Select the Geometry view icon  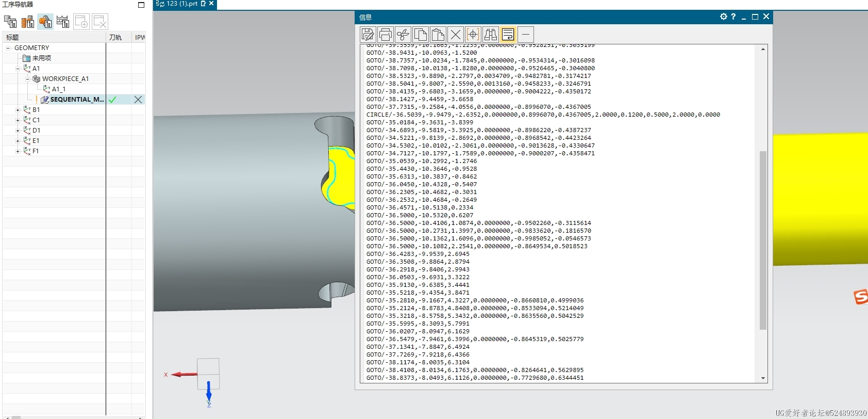point(45,22)
